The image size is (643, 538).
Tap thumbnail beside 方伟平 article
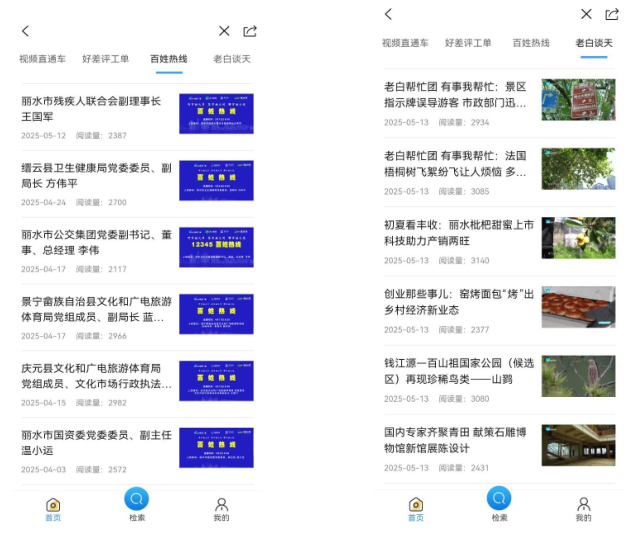216,180
